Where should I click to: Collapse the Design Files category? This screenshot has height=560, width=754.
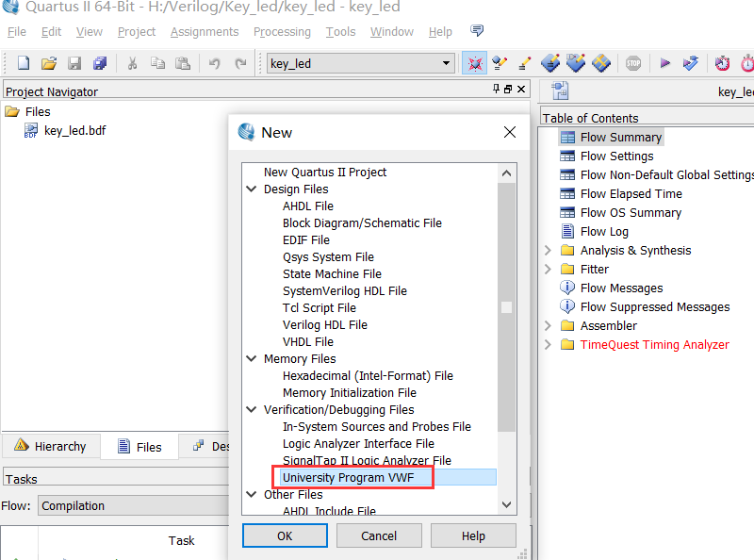(251, 189)
